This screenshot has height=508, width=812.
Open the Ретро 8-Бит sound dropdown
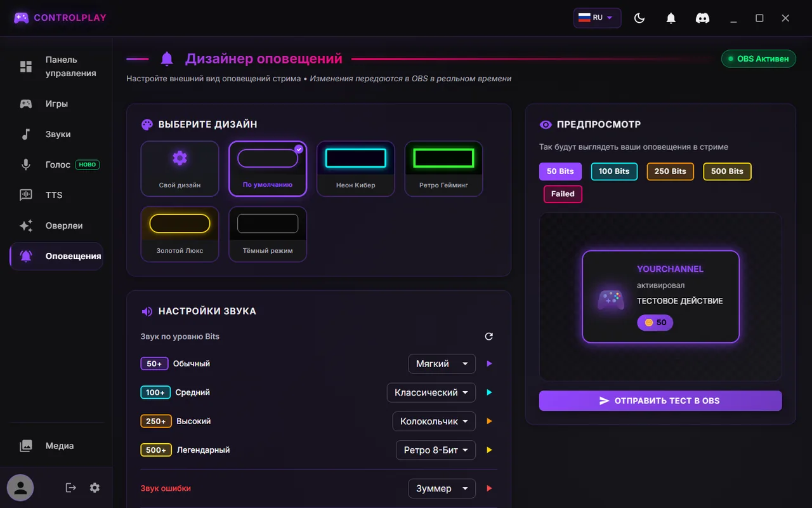pyautogui.click(x=436, y=450)
